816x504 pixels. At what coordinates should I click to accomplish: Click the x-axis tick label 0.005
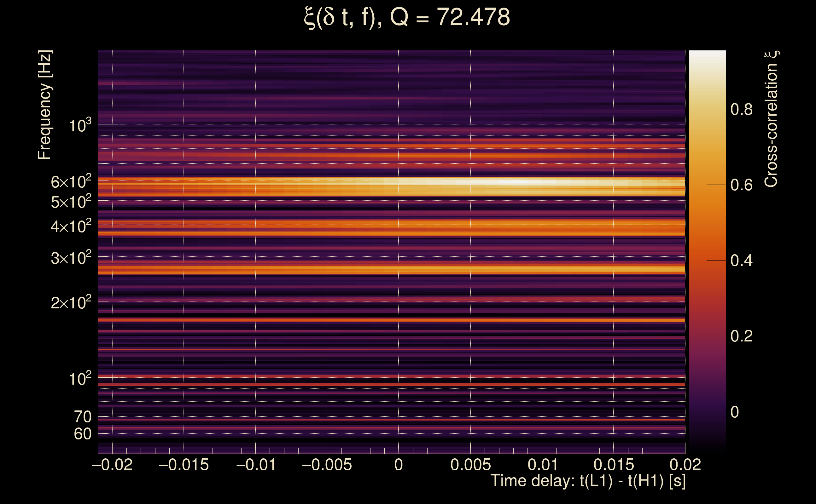point(470,465)
